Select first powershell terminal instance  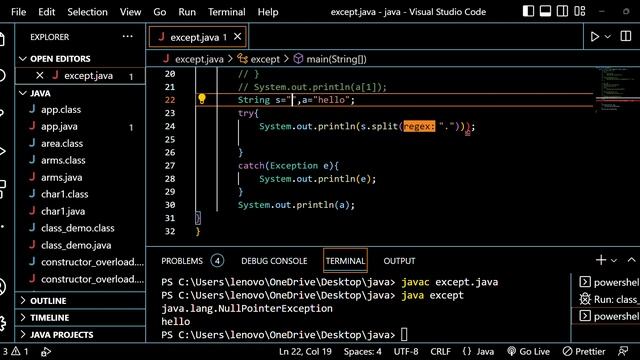(x=609, y=282)
